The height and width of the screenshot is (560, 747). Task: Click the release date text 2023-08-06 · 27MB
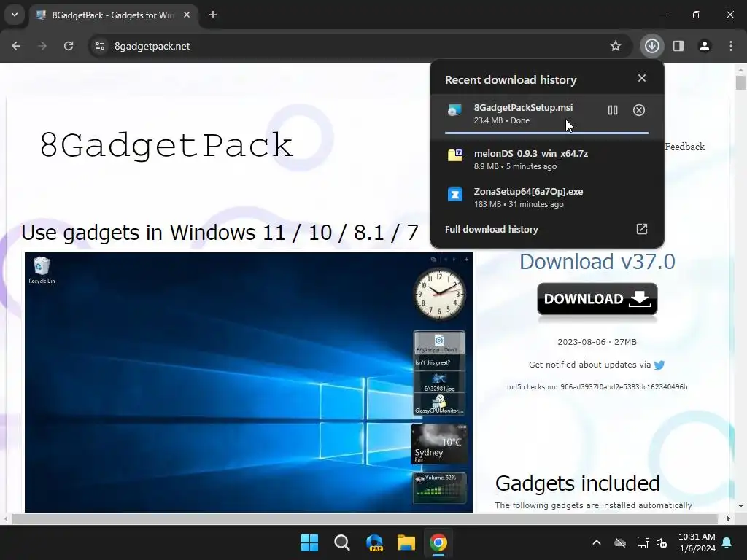(x=597, y=342)
